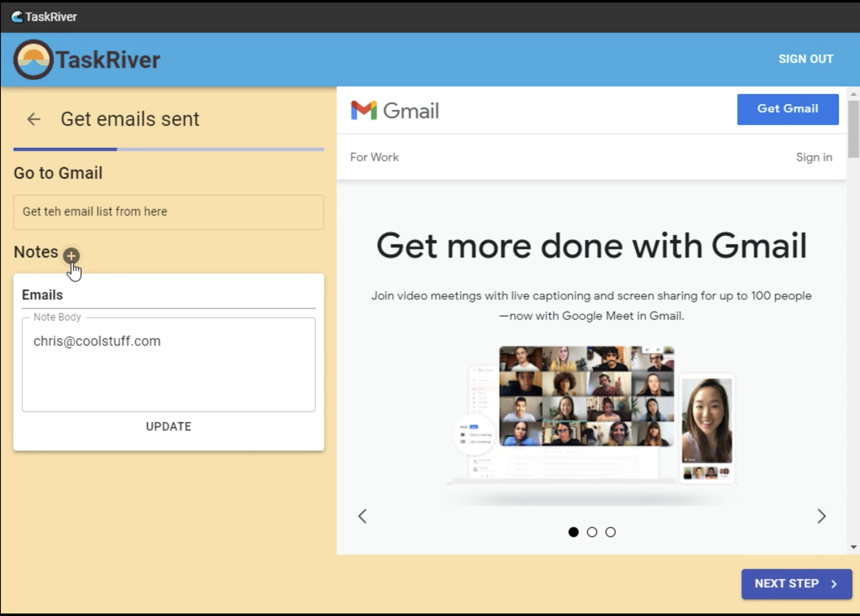Advance carousel with right arrow
860x616 pixels.
click(821, 516)
